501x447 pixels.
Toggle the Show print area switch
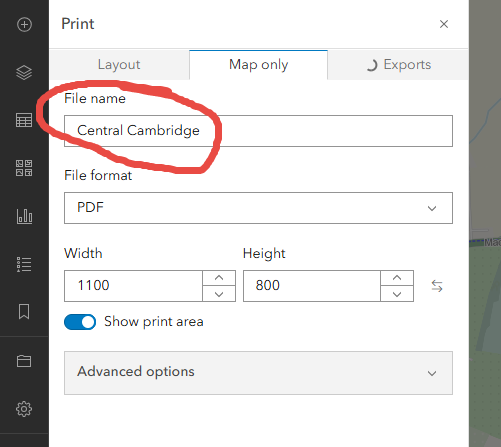(x=80, y=322)
